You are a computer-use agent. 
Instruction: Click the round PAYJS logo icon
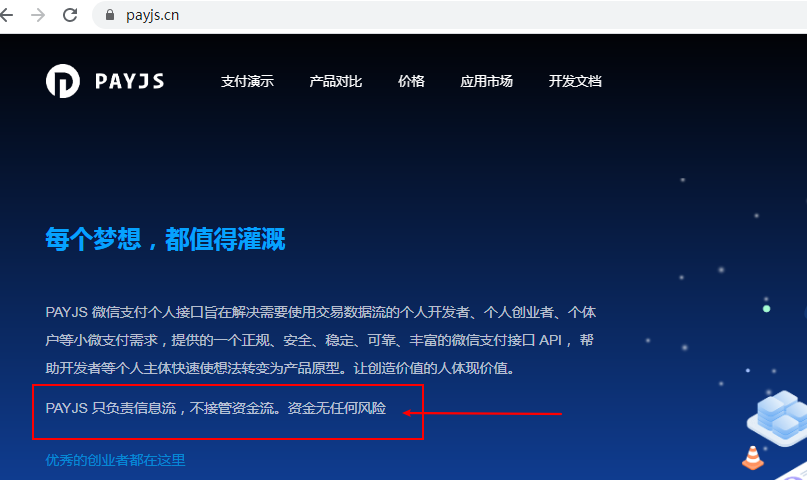pos(63,81)
